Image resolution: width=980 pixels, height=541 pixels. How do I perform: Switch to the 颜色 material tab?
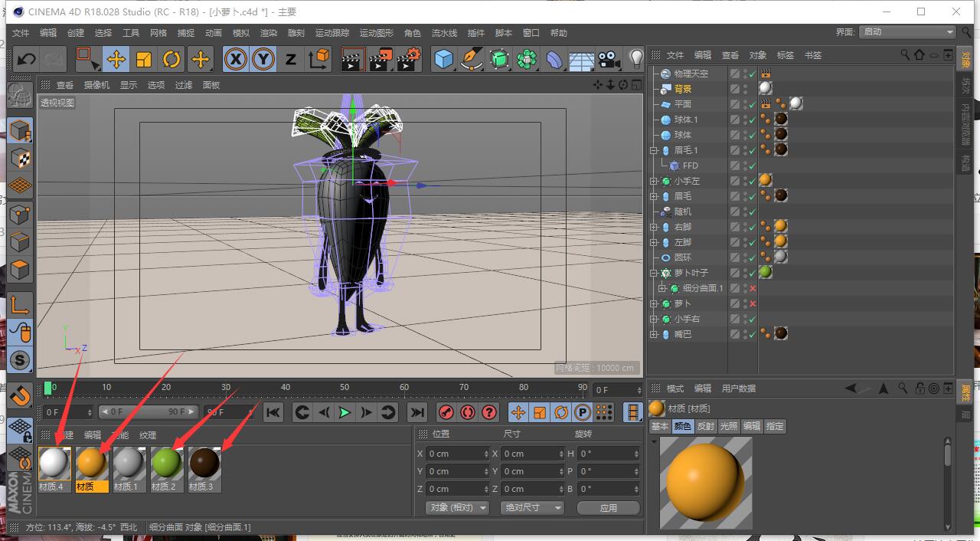682,426
